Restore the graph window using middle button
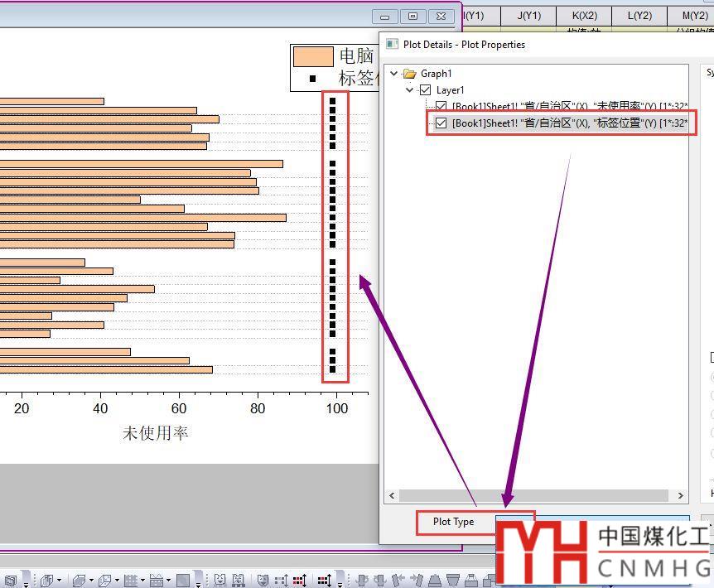The width and height of the screenshot is (714, 588). pos(412,16)
